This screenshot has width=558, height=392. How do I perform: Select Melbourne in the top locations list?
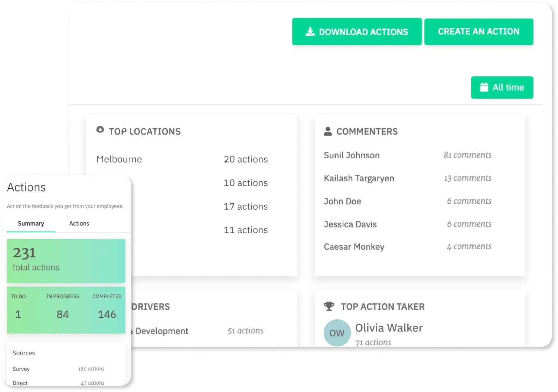119,159
